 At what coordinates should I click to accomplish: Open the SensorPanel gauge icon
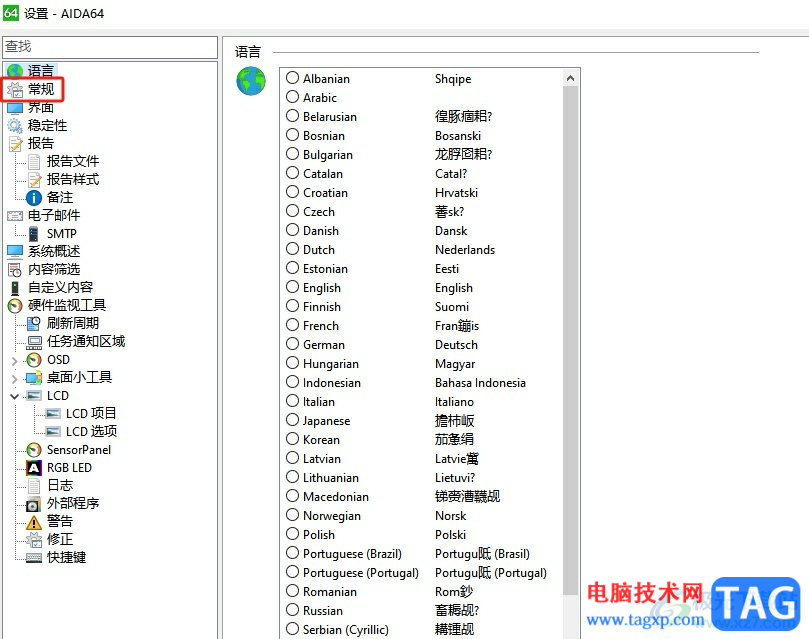click(34, 450)
